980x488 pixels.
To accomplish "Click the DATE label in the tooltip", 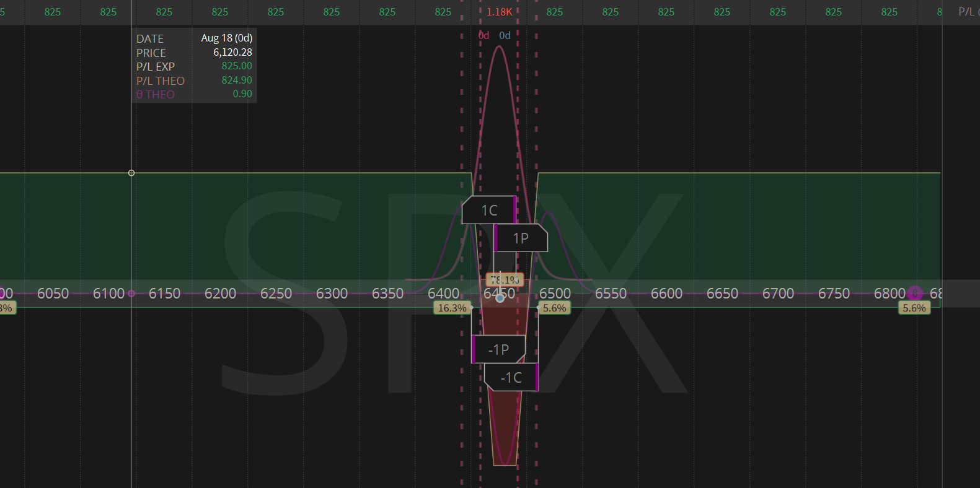I will [150, 38].
